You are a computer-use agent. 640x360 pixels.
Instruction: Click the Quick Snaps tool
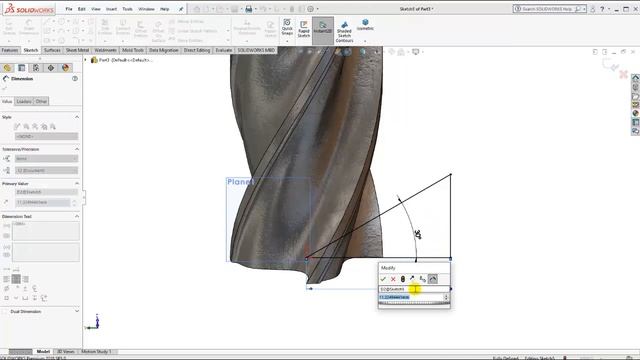pyautogui.click(x=287, y=28)
